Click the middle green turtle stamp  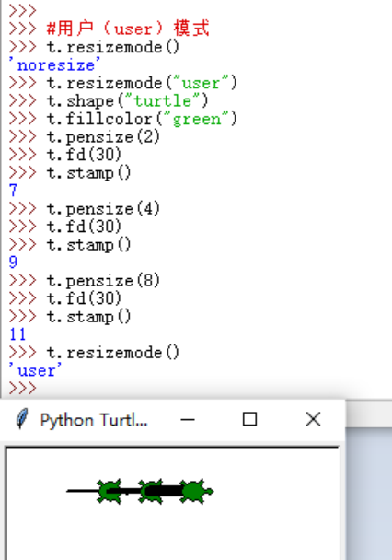click(152, 492)
